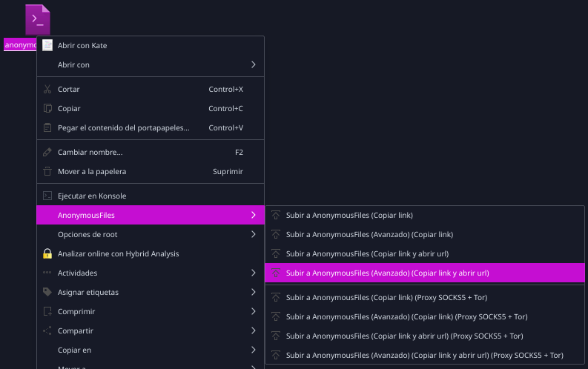Image resolution: width=588 pixels, height=369 pixels.
Task: Choose Subir a AnonymousFiles (Copiar link y abrir url)
Action: click(424, 253)
